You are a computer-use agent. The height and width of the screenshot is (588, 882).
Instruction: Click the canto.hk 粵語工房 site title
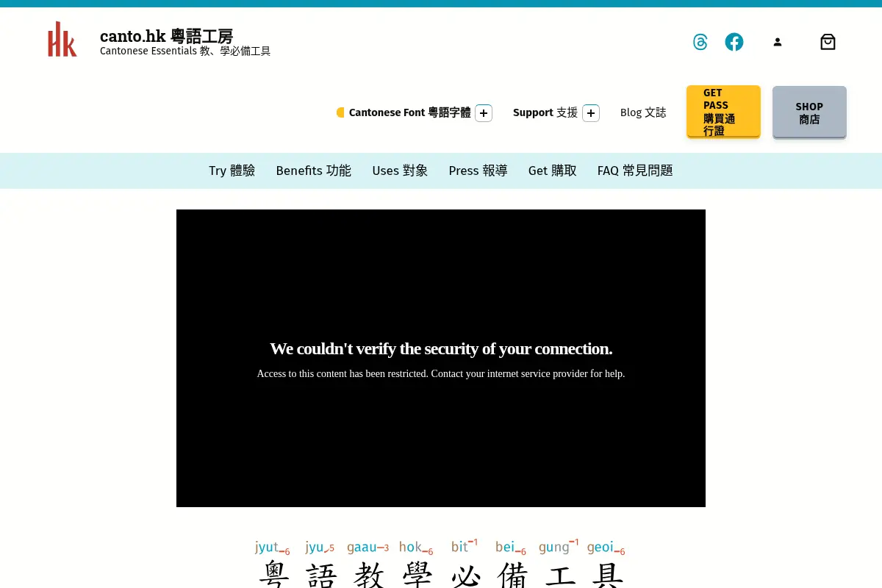(x=167, y=36)
